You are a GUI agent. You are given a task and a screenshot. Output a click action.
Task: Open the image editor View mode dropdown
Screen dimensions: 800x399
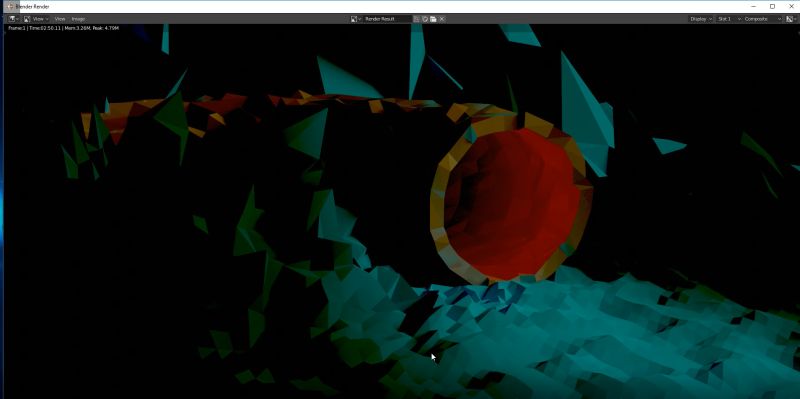pyautogui.click(x=36, y=19)
